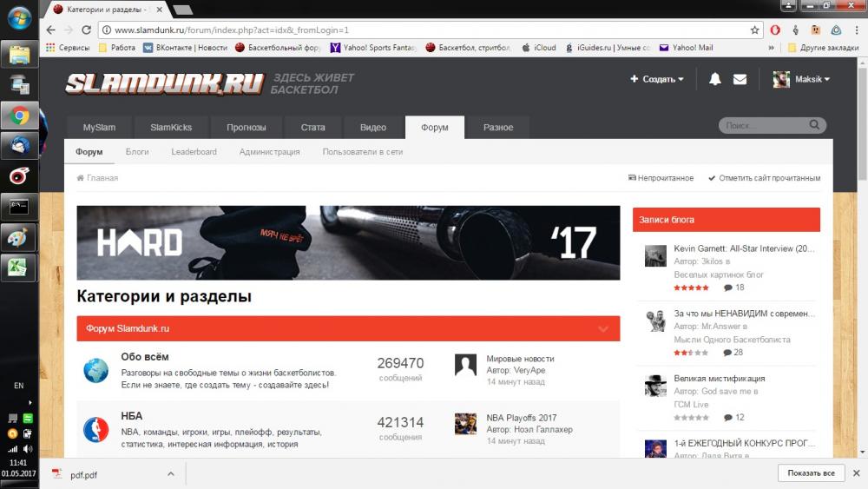
Task: Expand the Maksik user menu
Action: tap(802, 79)
